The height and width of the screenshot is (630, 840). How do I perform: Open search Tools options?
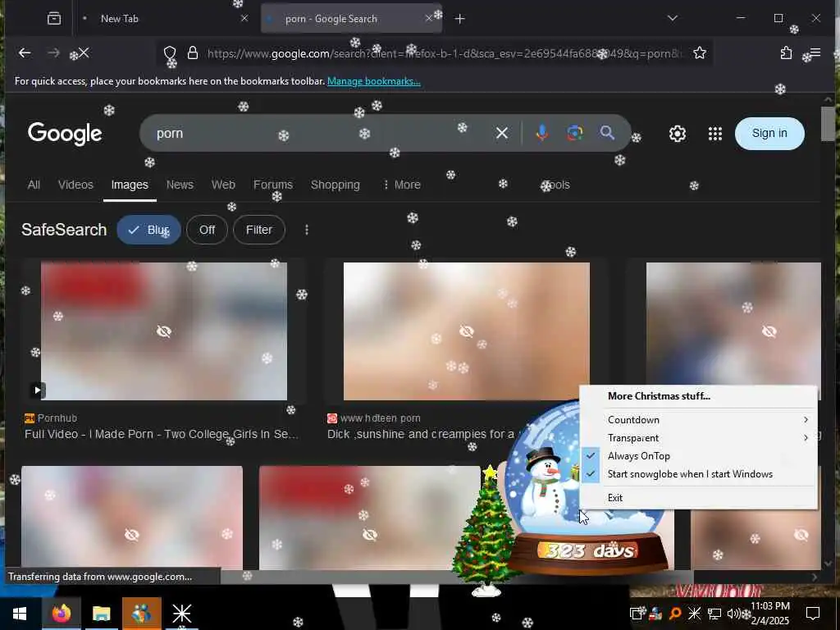(x=557, y=185)
